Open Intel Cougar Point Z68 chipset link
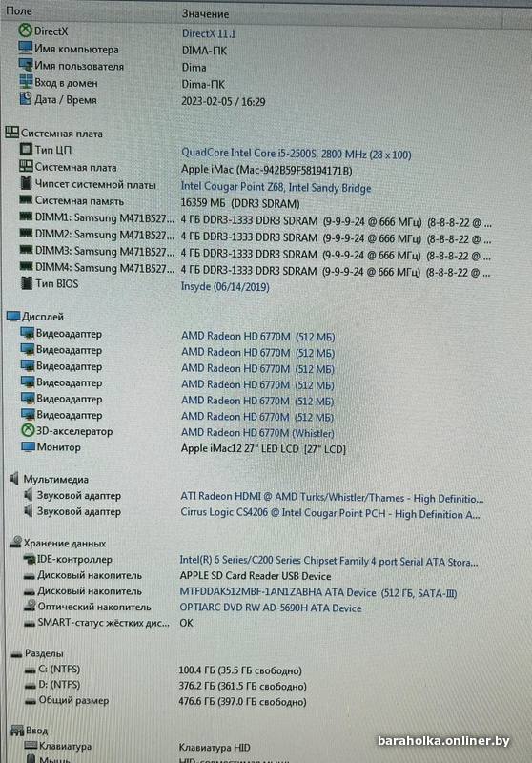The height and width of the screenshot is (763, 532). click(276, 187)
